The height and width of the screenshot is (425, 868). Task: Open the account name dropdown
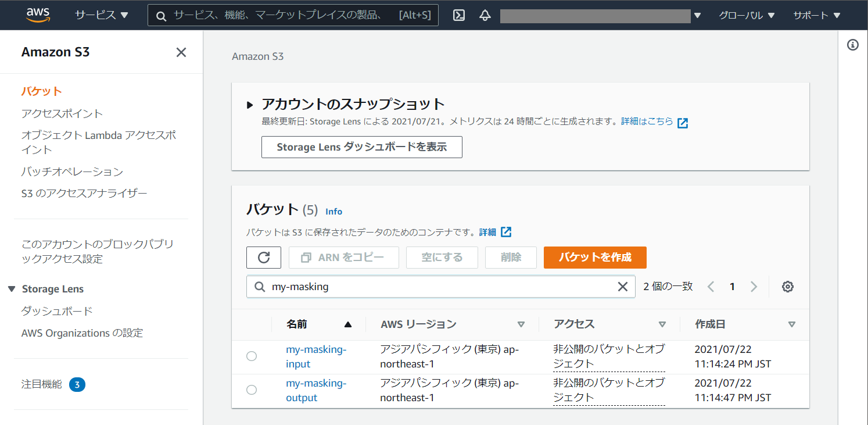point(600,16)
